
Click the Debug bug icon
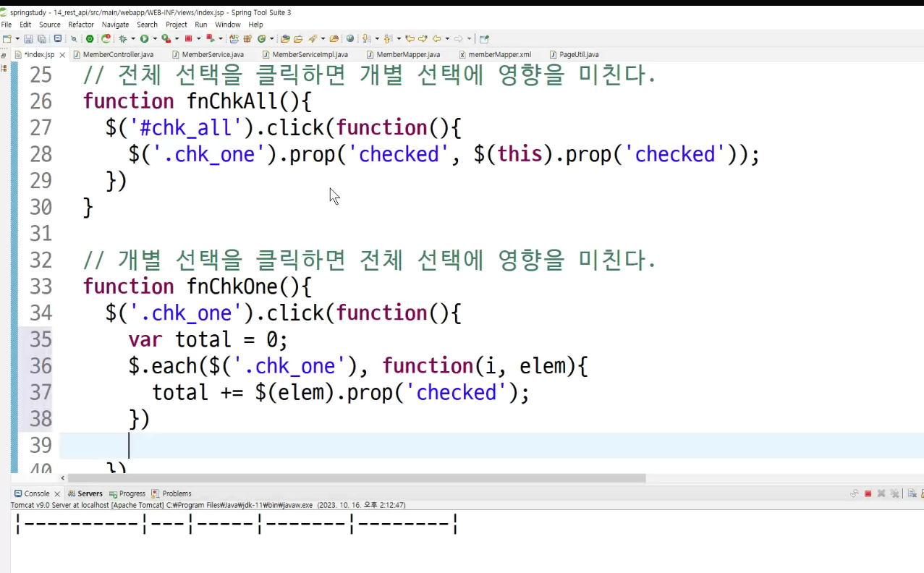pyautogui.click(x=123, y=38)
